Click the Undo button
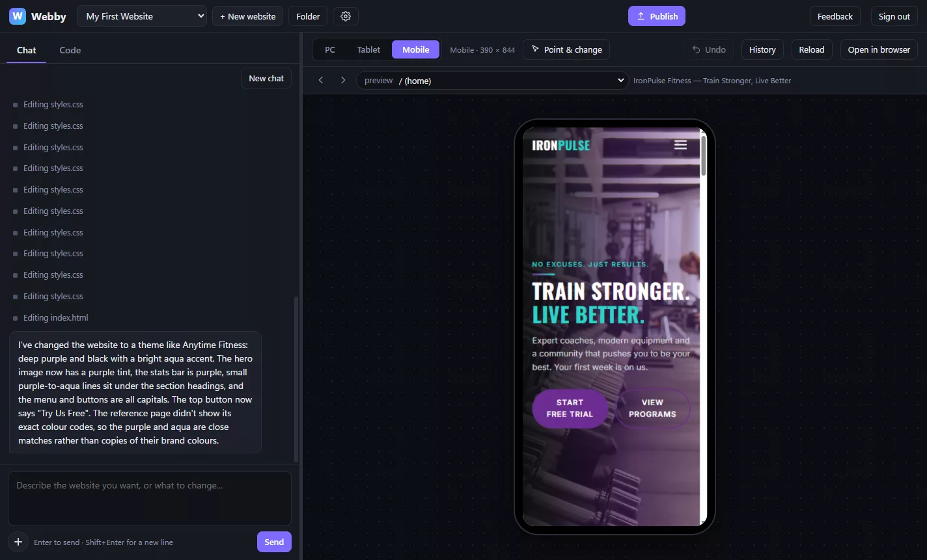The width and height of the screenshot is (927, 560). pos(708,49)
